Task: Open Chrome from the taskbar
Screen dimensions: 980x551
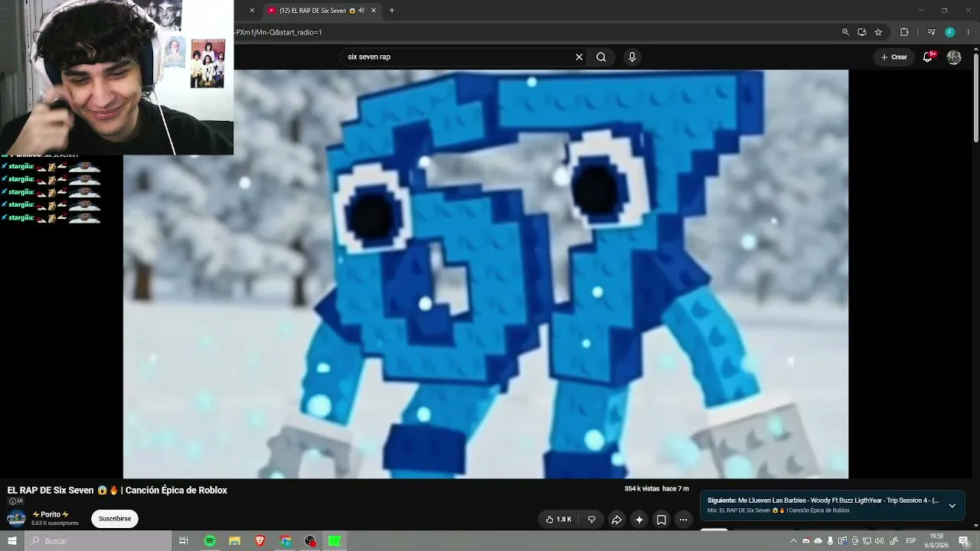Action: [x=286, y=541]
